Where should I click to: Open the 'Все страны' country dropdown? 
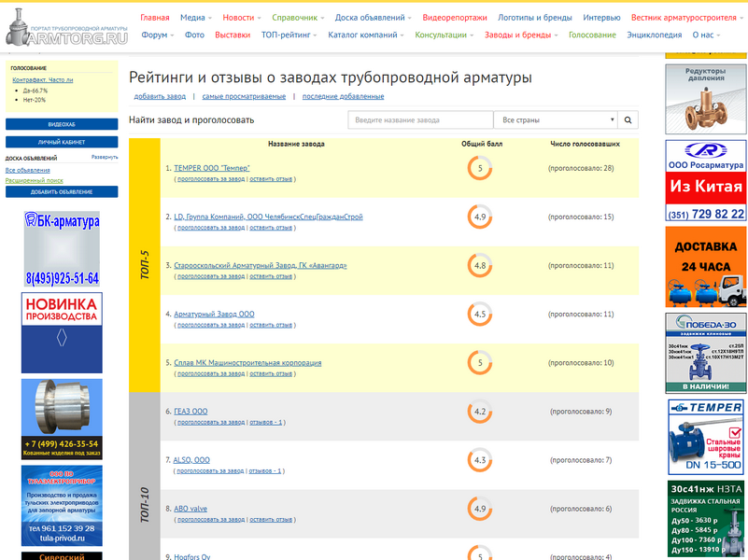tap(557, 120)
